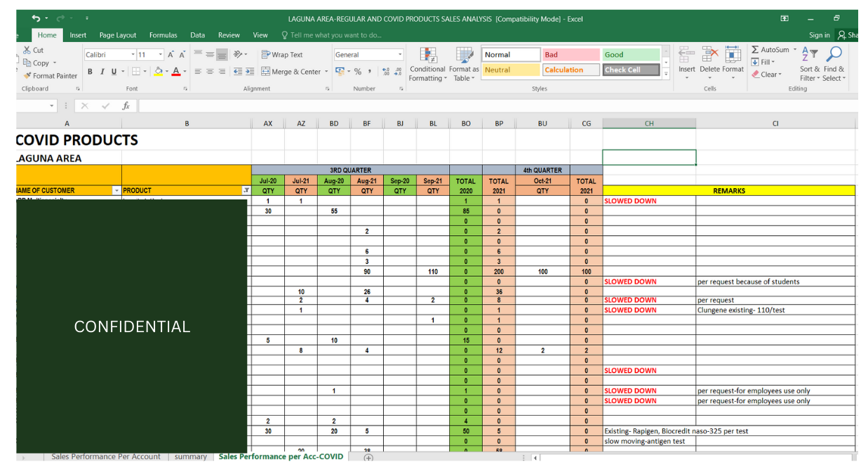Open the Name Box dropdown arrow
868x474 pixels.
point(53,106)
